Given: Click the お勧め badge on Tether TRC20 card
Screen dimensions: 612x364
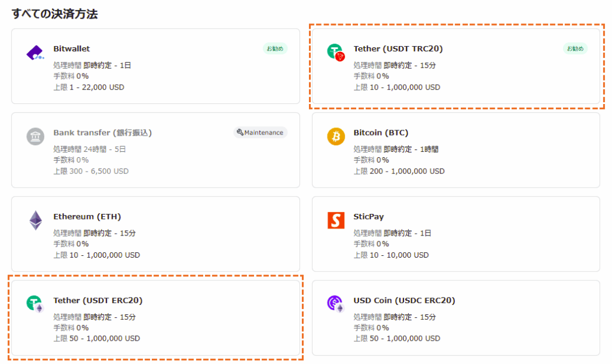Looking at the screenshot, I should click(x=575, y=49).
